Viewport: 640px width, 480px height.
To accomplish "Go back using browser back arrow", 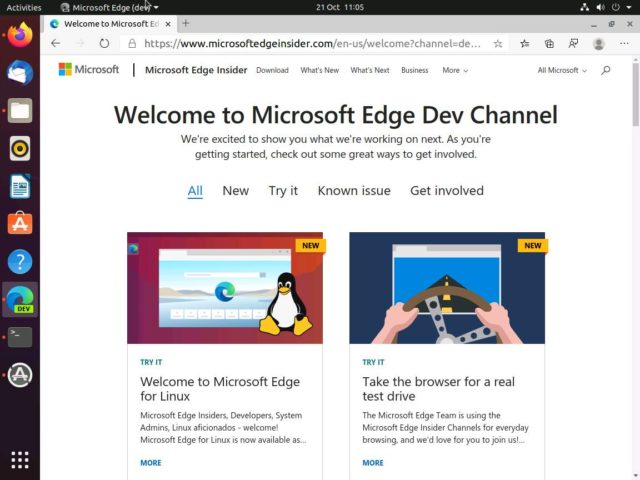I will [56, 43].
